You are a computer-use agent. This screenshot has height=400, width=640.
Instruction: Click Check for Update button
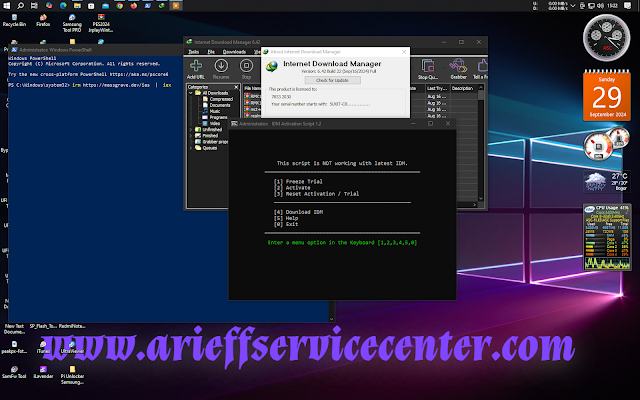click(x=332, y=80)
